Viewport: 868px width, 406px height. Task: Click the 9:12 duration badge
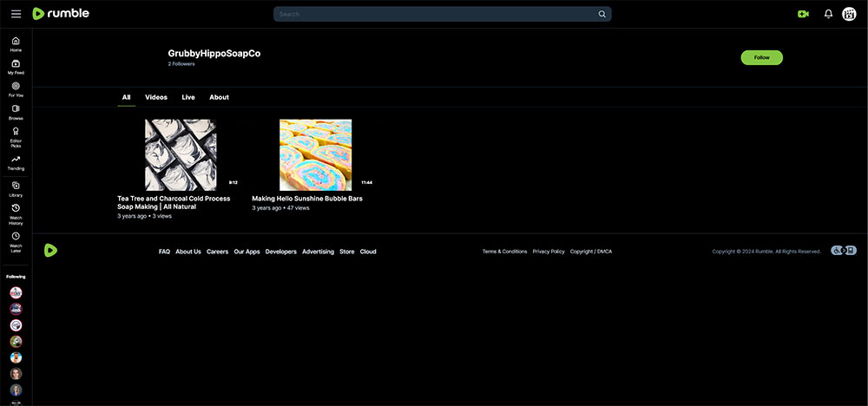233,182
